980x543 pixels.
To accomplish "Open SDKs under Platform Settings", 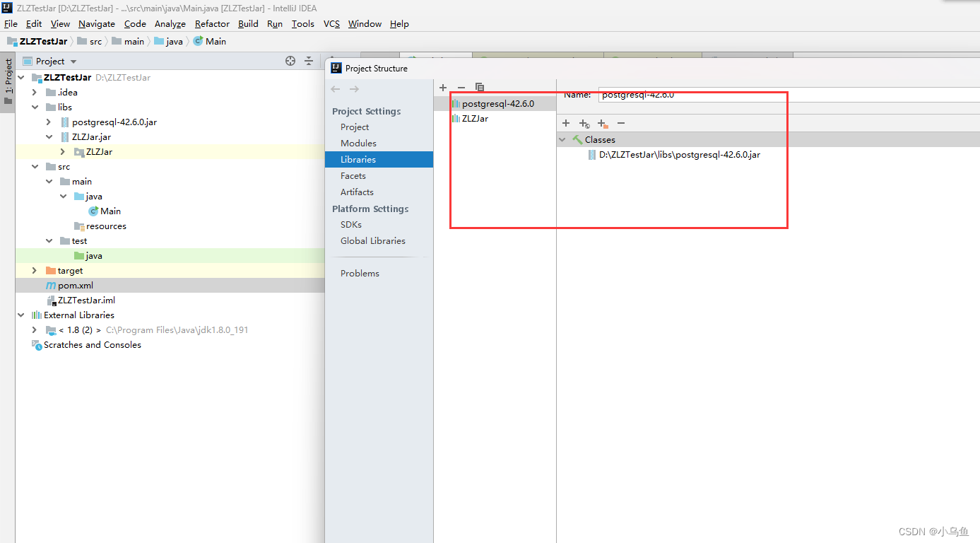I will tap(351, 225).
